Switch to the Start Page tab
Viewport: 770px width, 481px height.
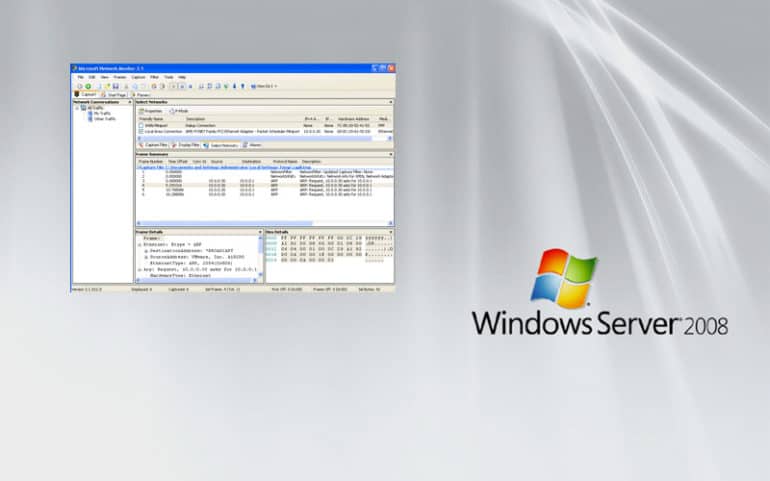point(113,95)
